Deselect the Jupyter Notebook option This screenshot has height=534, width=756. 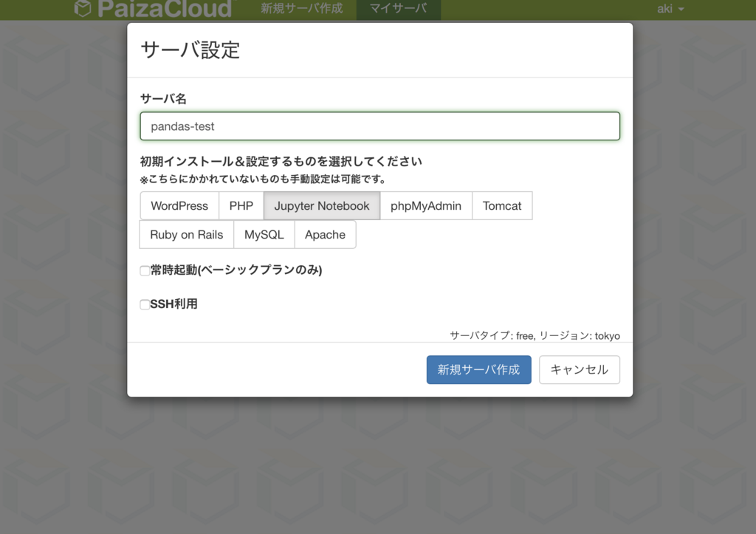(321, 205)
